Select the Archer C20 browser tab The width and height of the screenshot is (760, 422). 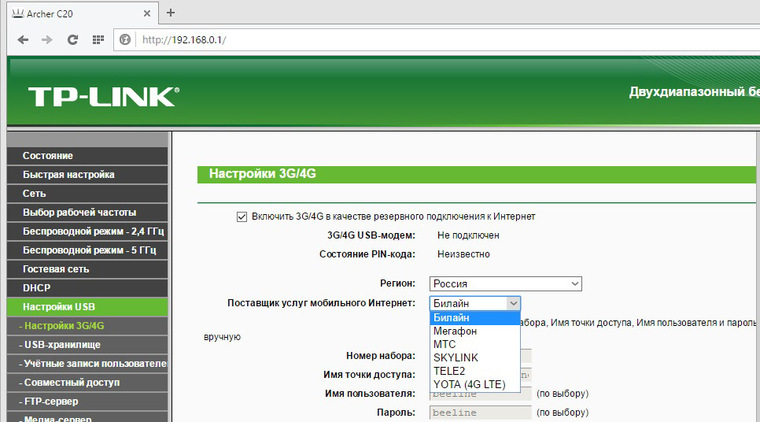82,14
